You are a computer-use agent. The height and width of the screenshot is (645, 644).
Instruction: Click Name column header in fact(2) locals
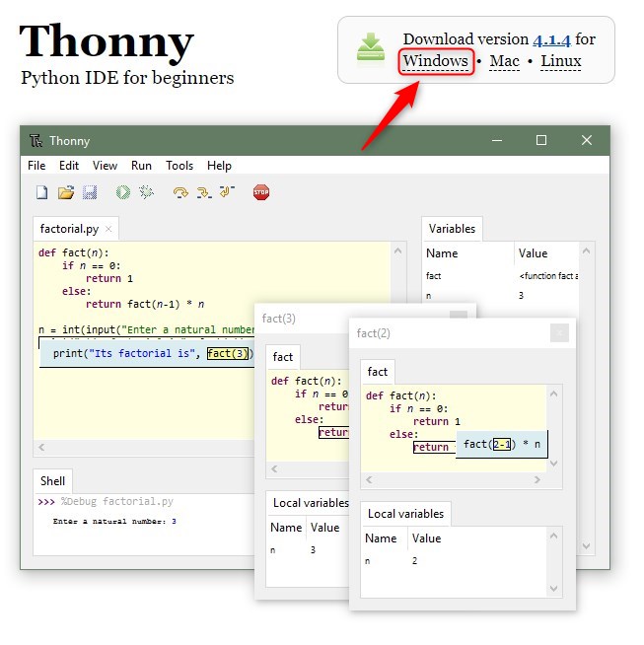385,538
